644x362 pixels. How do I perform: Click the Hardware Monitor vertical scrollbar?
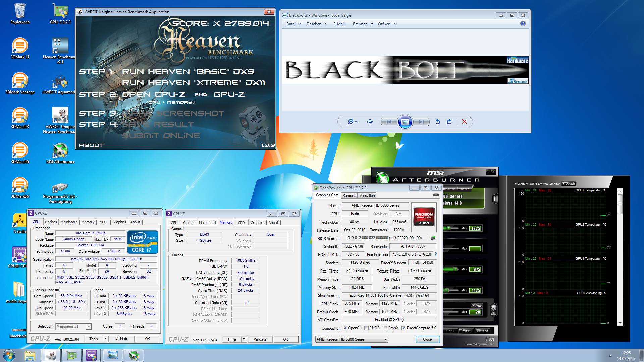click(x=620, y=257)
